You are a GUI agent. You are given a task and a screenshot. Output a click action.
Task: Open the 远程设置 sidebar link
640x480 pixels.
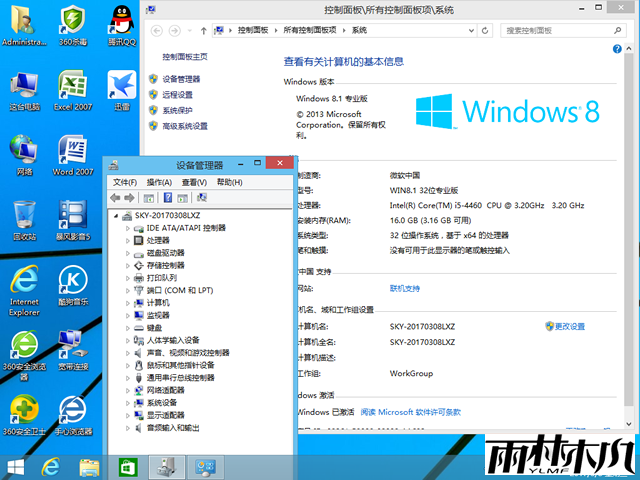click(177, 95)
